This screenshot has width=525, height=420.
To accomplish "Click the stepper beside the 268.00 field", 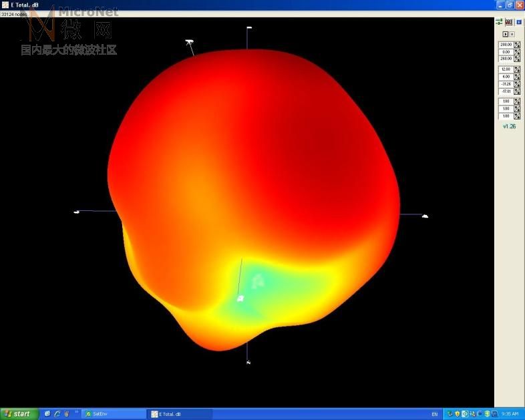I will coord(517,59).
